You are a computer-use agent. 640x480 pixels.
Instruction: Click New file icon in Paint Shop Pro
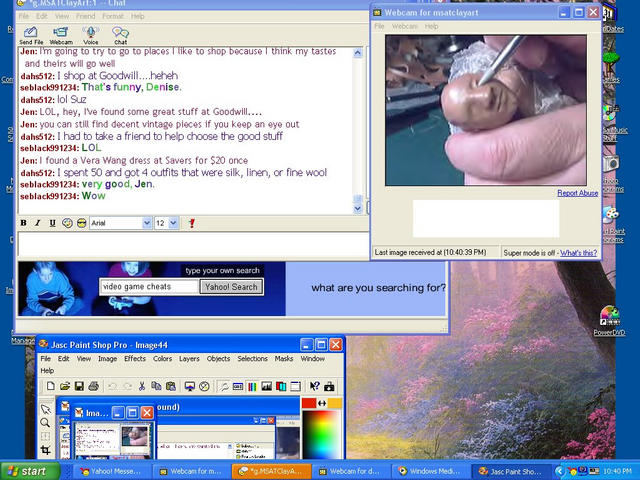point(51,386)
